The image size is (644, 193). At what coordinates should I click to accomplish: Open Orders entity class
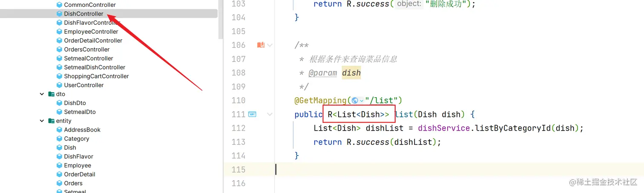tap(73, 184)
